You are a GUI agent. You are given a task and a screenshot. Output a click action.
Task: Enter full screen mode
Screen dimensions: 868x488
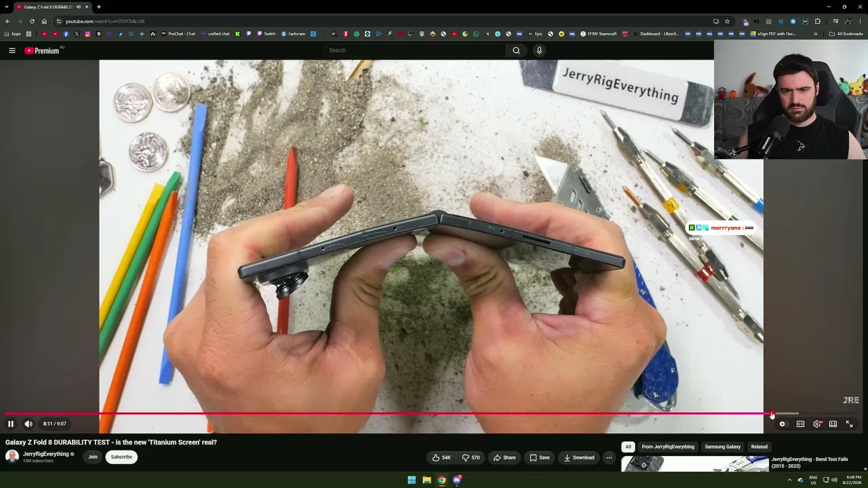pyautogui.click(x=849, y=424)
